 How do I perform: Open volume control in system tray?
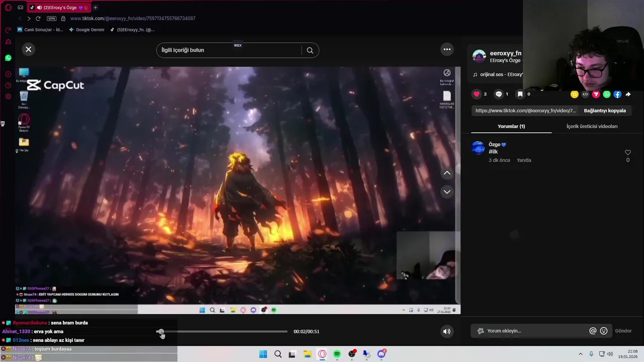pos(610,354)
